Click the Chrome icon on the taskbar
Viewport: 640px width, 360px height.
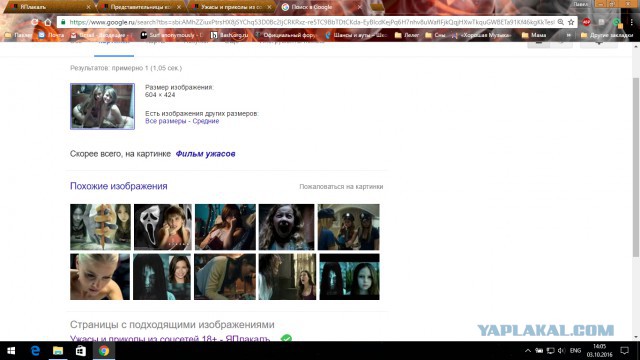(104, 351)
